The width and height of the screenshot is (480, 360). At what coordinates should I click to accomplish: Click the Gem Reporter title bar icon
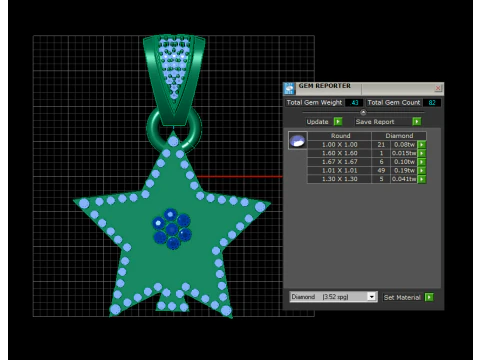point(289,89)
